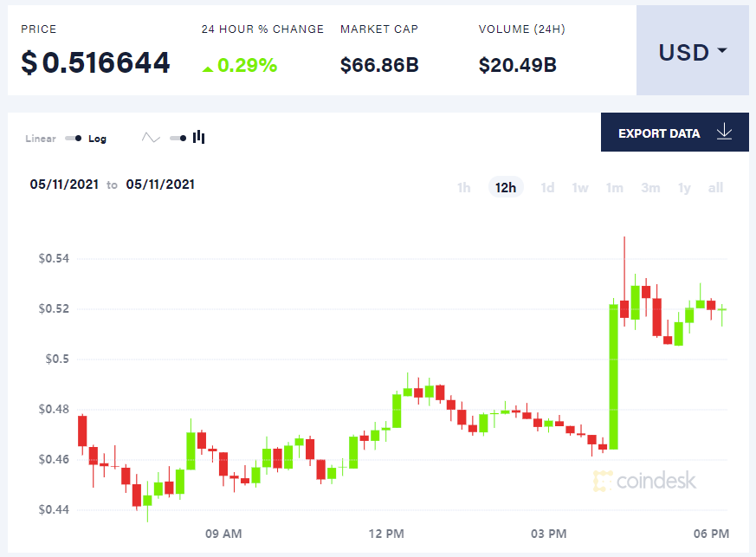Click the download arrow icon

pyautogui.click(x=725, y=133)
